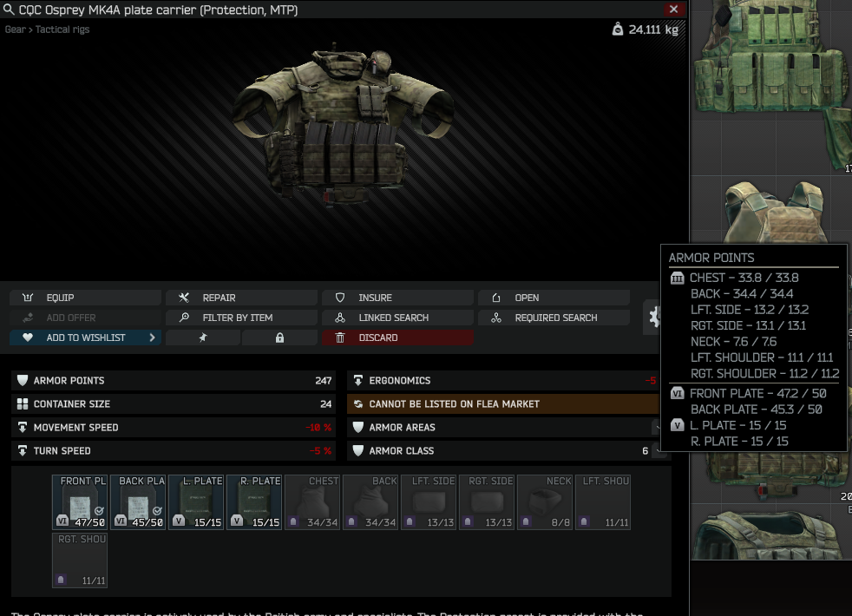Image resolution: width=852 pixels, height=616 pixels.
Task: Click tan plate carrier in background stash
Action: click(774, 213)
